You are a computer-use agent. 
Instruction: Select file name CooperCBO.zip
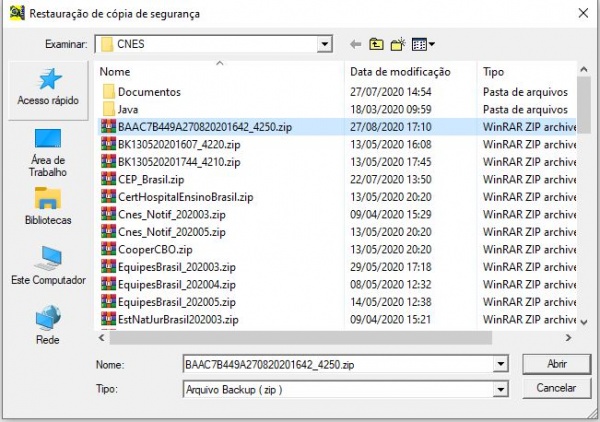[155, 249]
